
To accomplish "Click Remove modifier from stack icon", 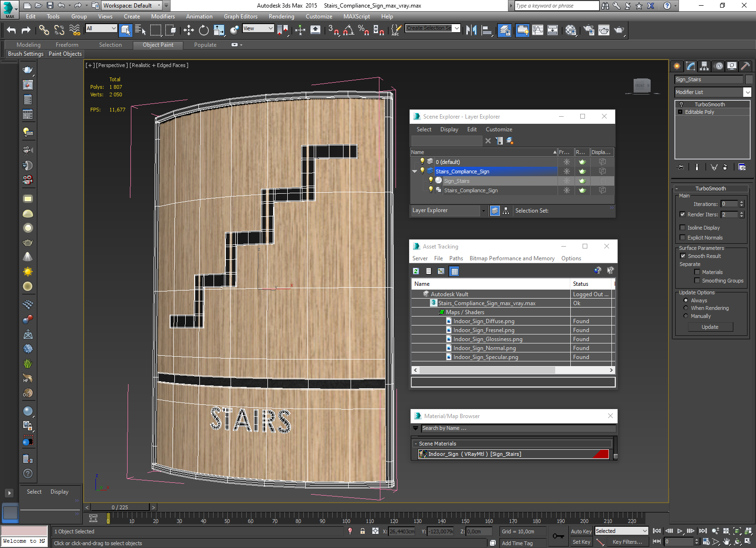I will [x=725, y=167].
